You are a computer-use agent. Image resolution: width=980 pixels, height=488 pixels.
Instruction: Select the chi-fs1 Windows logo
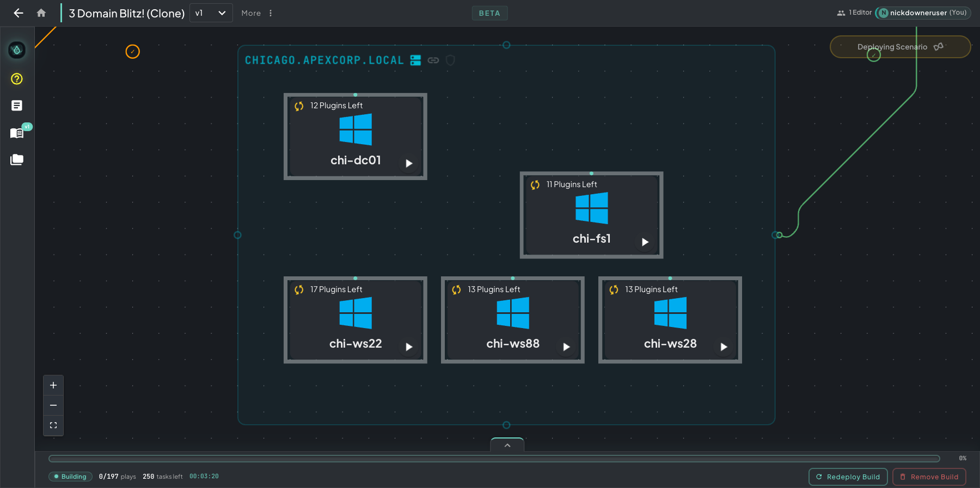click(x=592, y=208)
